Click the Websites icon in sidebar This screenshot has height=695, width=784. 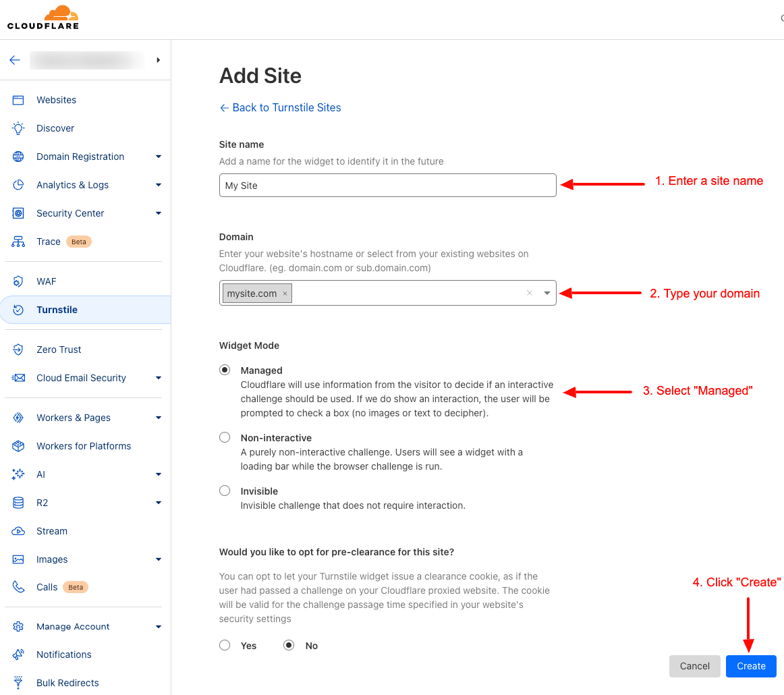(x=18, y=100)
